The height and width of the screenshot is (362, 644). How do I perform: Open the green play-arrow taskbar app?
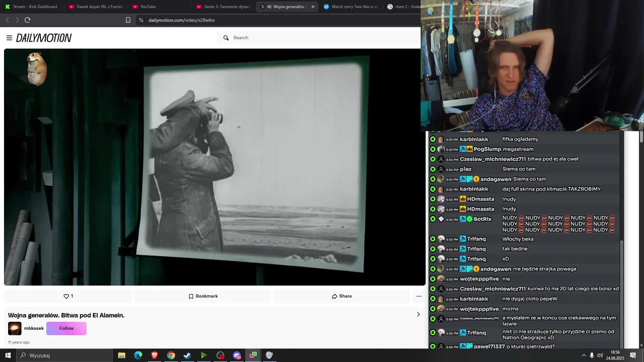204,355
